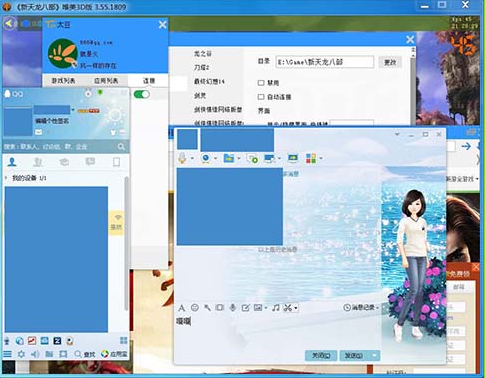Open the online status dropdown beside nickname

point(73,109)
